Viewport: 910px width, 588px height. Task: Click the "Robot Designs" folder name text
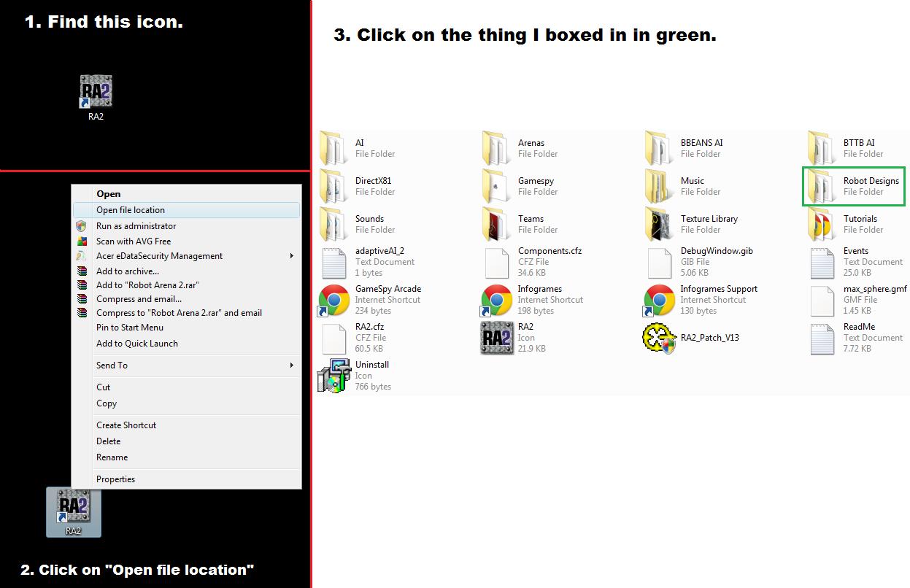click(871, 181)
